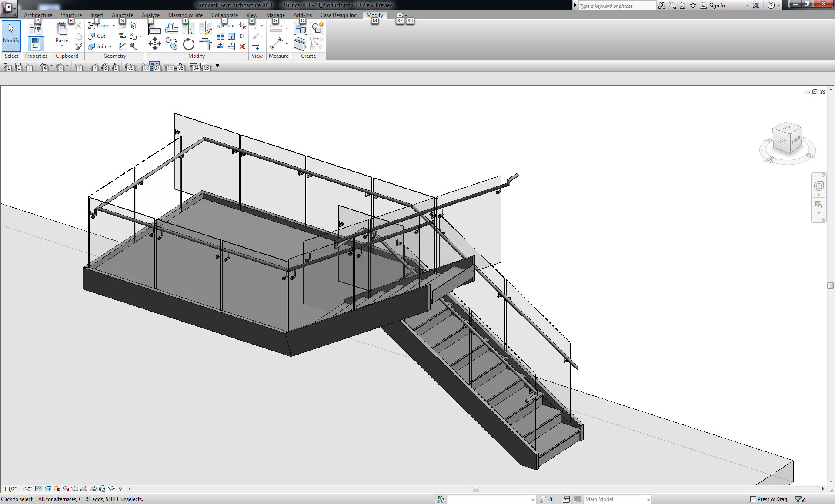
Task: Open the SteeringWheels icon on navigation bar
Action: coord(819,186)
